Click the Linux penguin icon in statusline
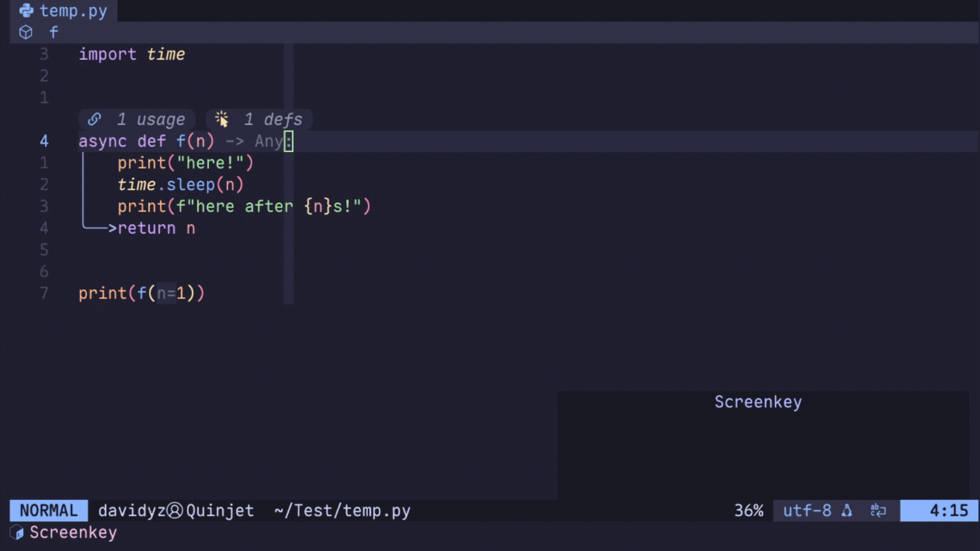The height and width of the screenshot is (551, 980). 847,510
